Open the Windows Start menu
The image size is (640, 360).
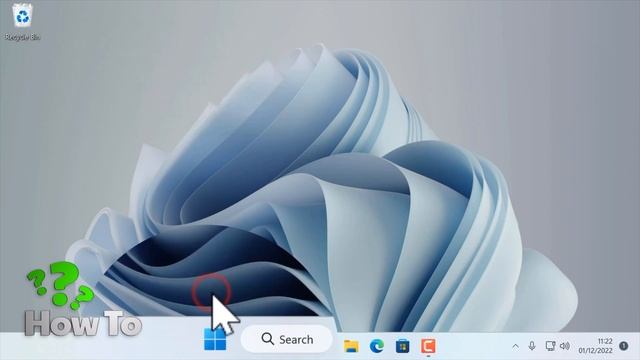coord(215,340)
